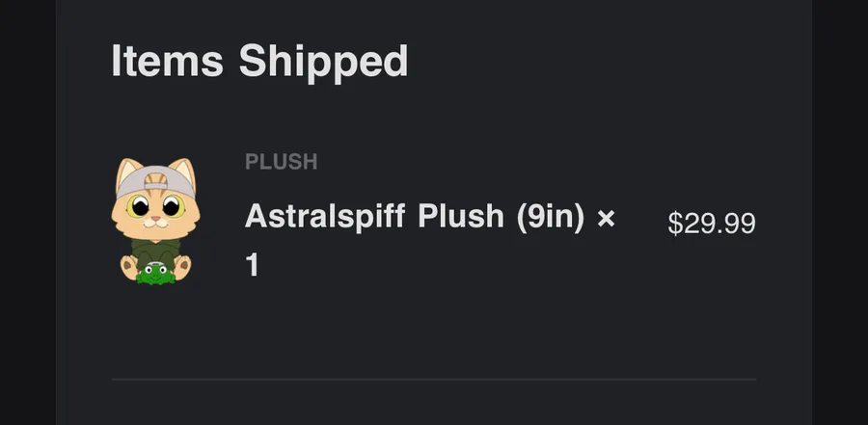
Task: Click the $29.99 price
Action: (x=712, y=224)
